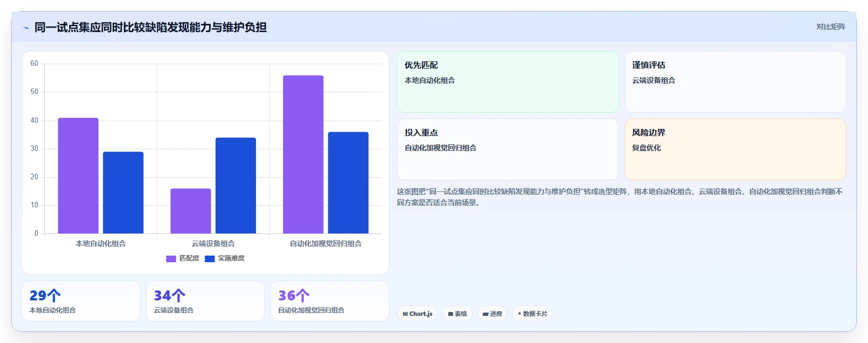Click the 表格 tag
This screenshot has width=868, height=343.
pyautogui.click(x=457, y=314)
